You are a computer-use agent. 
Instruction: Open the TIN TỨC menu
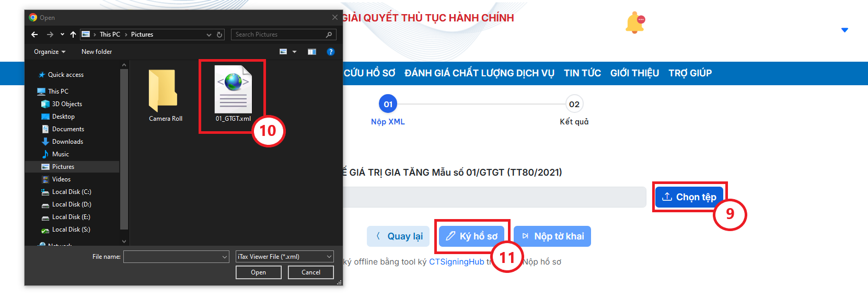point(582,73)
